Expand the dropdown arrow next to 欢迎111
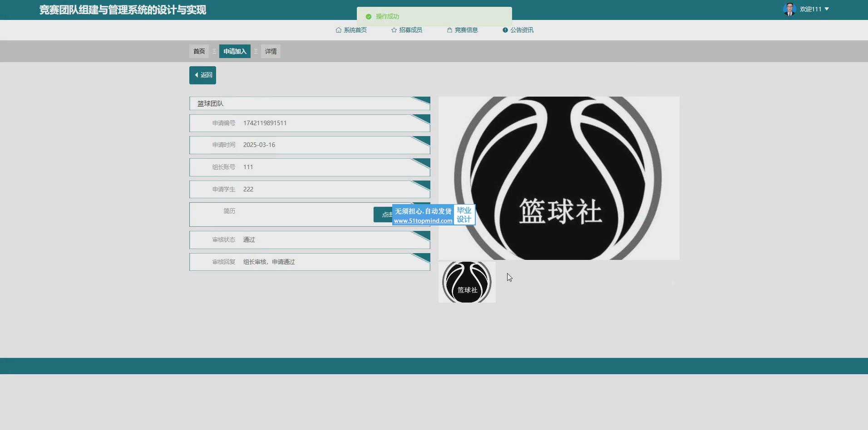Viewport: 868px width, 430px height. click(x=827, y=9)
